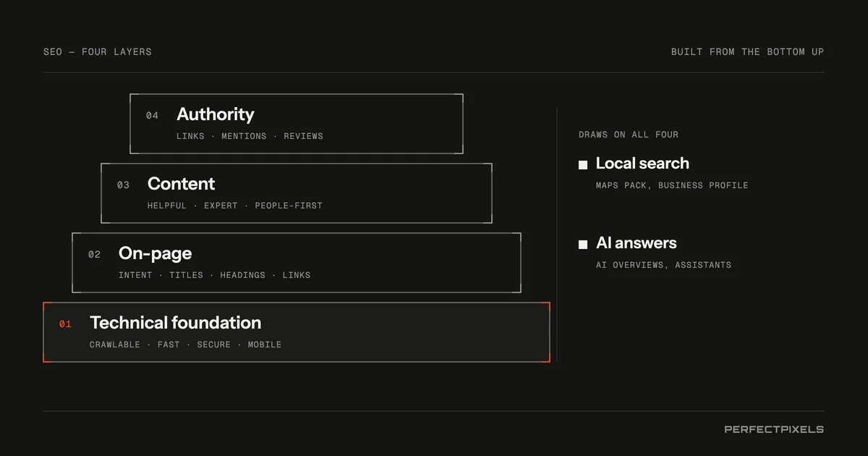
Task: Click the word "PEOPLE-FIRST"
Action: coord(289,206)
